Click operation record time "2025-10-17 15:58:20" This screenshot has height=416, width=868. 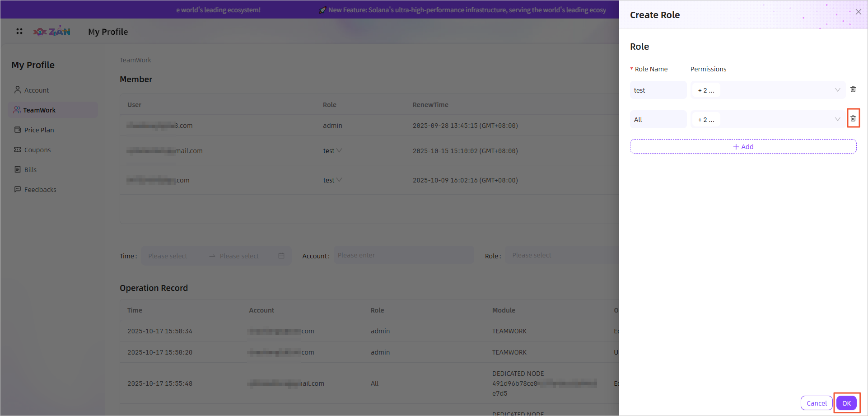[x=160, y=352]
